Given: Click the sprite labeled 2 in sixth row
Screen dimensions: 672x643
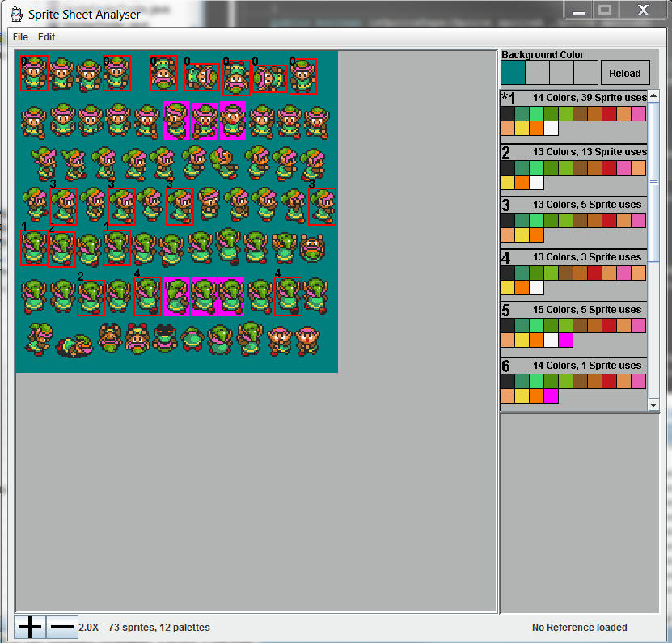Looking at the screenshot, I should click(x=91, y=298).
